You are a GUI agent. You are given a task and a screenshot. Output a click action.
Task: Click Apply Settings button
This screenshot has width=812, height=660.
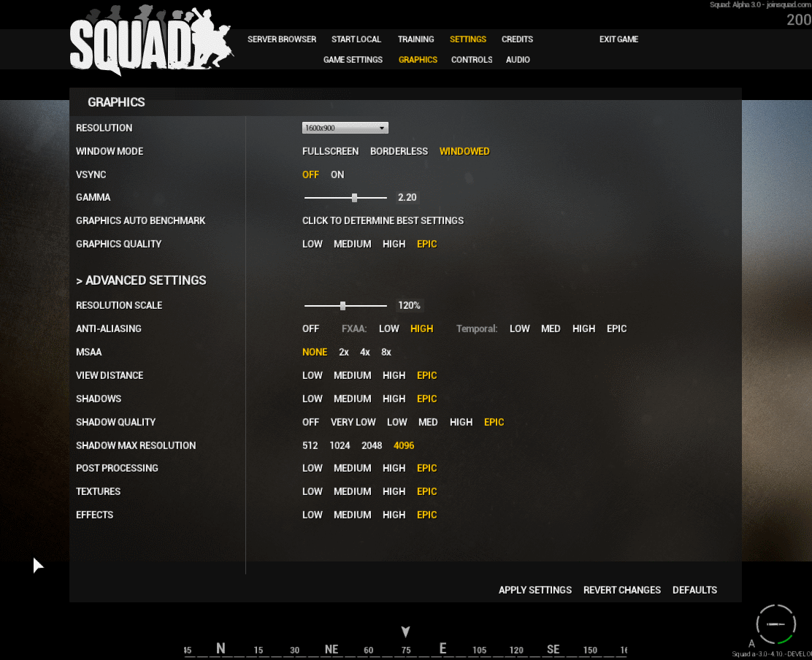535,590
